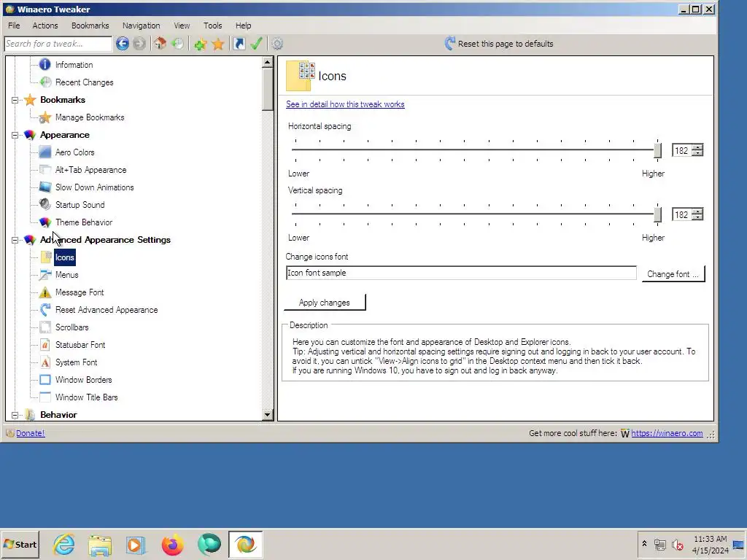The height and width of the screenshot is (560, 747).
Task: Click the create shortcut arrow toolbar icon
Action: point(239,44)
